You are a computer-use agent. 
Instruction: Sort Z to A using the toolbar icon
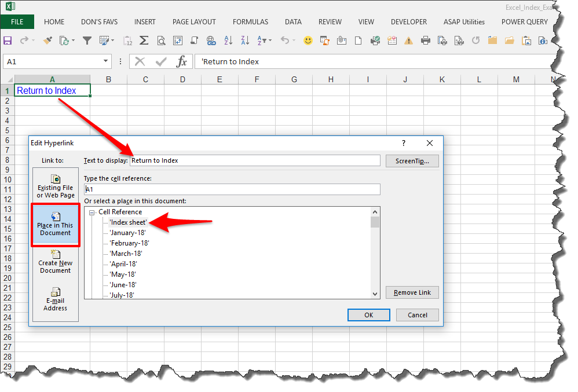point(244,41)
